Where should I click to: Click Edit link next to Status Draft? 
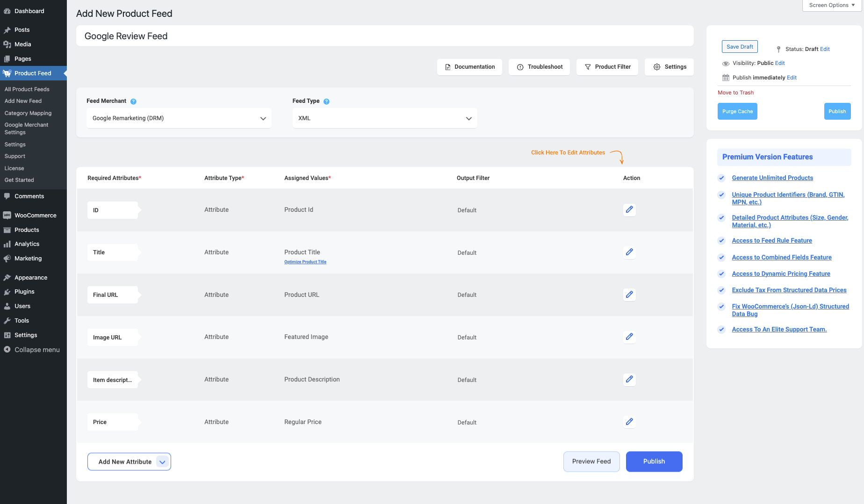click(x=825, y=49)
